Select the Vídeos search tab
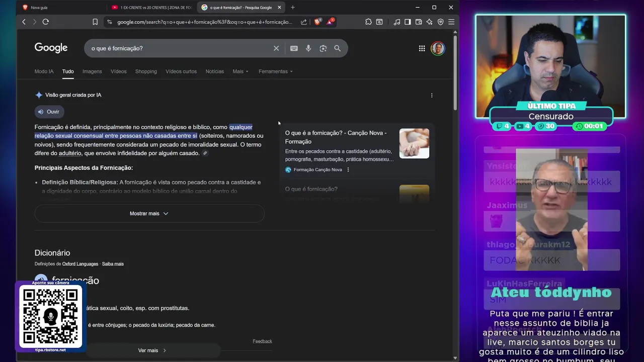Screen dimensions: 644x362 click(x=119, y=71)
